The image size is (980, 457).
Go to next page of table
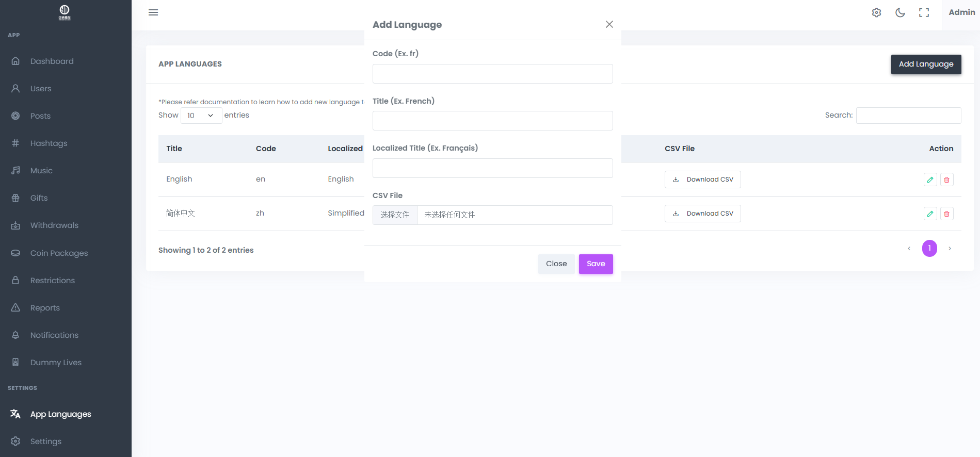[x=950, y=249]
